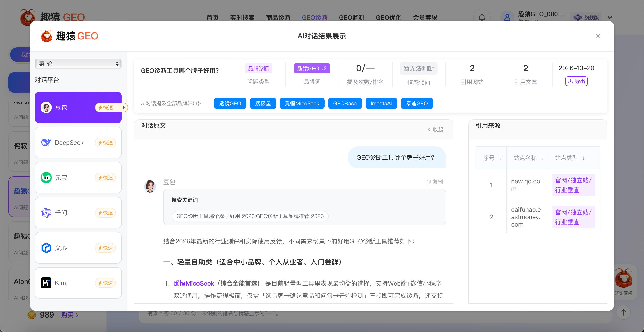
Task: Click the 泰迪GEO brand tag
Action: pos(417,103)
